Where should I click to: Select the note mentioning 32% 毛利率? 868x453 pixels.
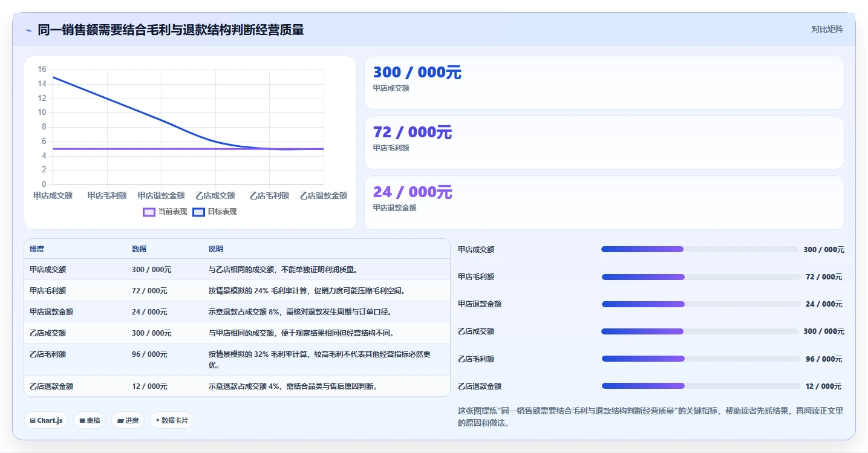coord(320,359)
